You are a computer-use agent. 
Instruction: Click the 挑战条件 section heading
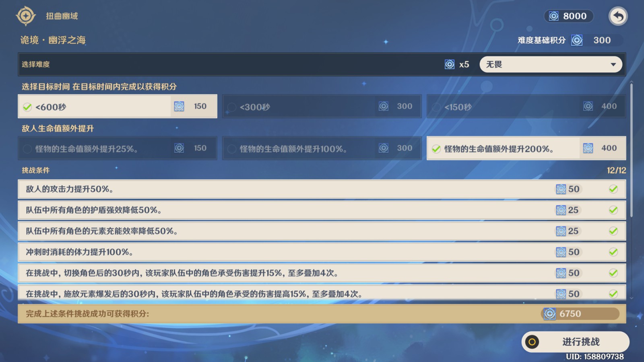[x=36, y=171]
